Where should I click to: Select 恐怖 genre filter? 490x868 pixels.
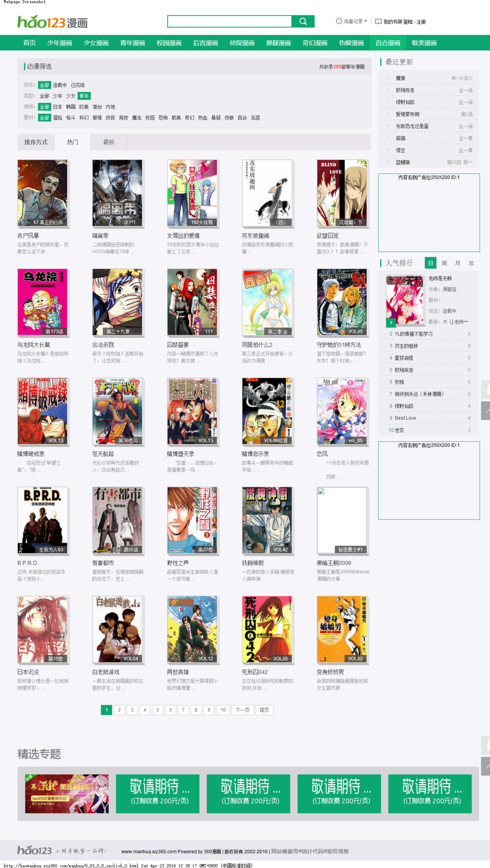163,118
